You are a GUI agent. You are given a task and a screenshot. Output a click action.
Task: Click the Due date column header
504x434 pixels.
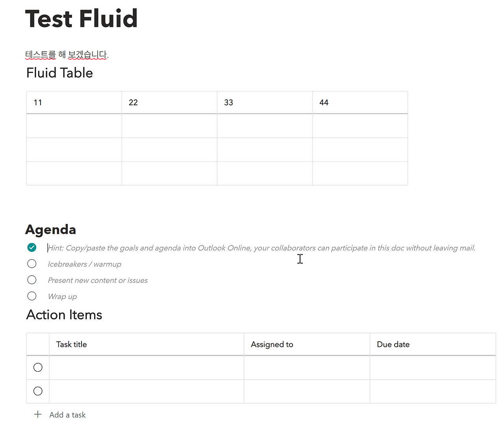393,344
